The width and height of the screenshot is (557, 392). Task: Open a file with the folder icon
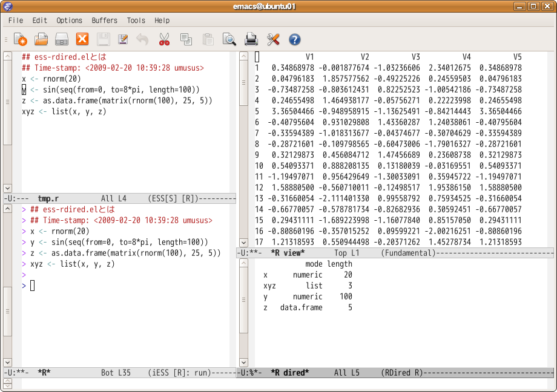(x=41, y=39)
